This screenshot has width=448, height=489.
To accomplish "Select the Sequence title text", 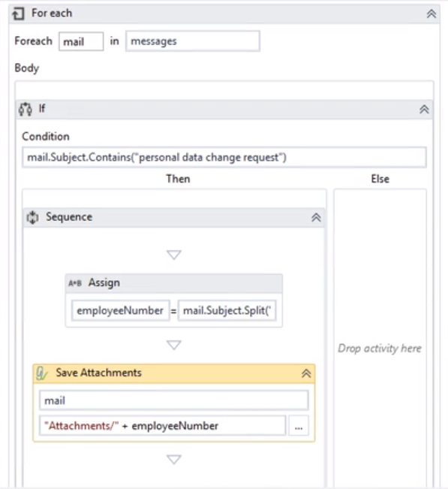I will click(x=69, y=217).
